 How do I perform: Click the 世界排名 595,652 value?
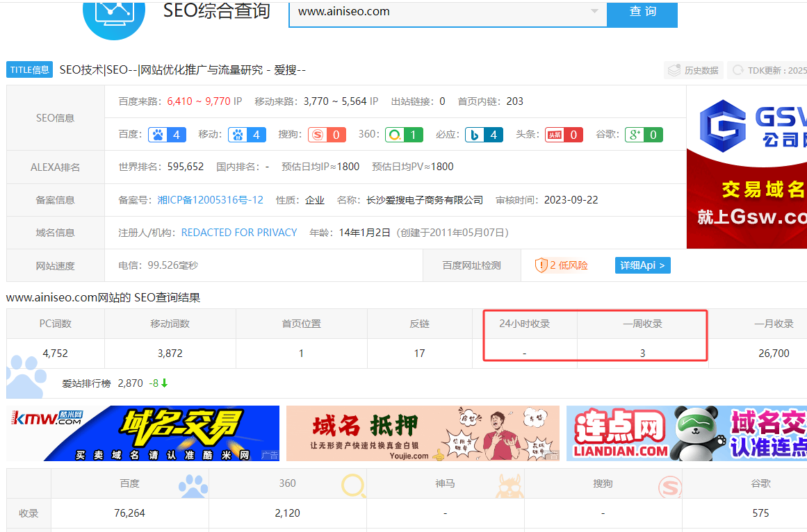pyautogui.click(x=186, y=167)
